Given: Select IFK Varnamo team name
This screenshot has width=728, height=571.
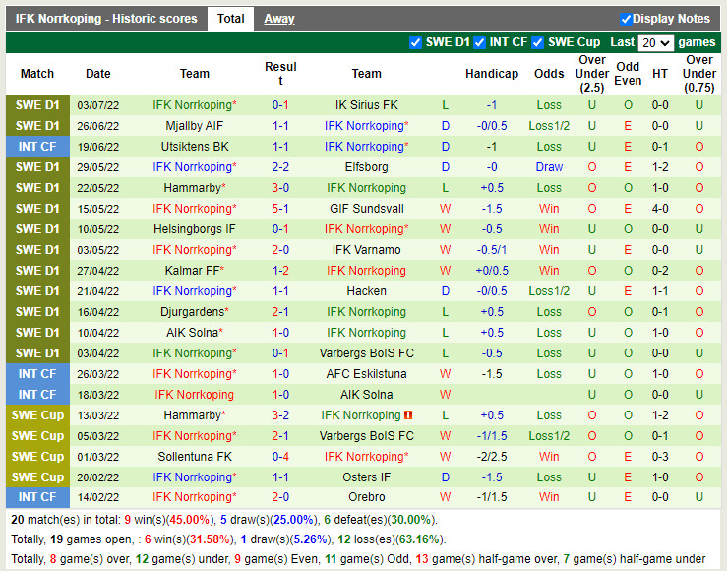Looking at the screenshot, I should 366,250.
